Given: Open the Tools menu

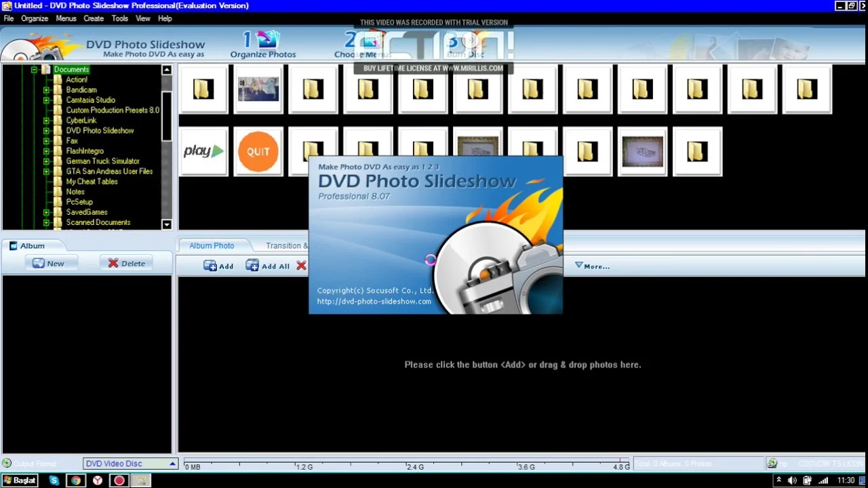Looking at the screenshot, I should pyautogui.click(x=119, y=18).
